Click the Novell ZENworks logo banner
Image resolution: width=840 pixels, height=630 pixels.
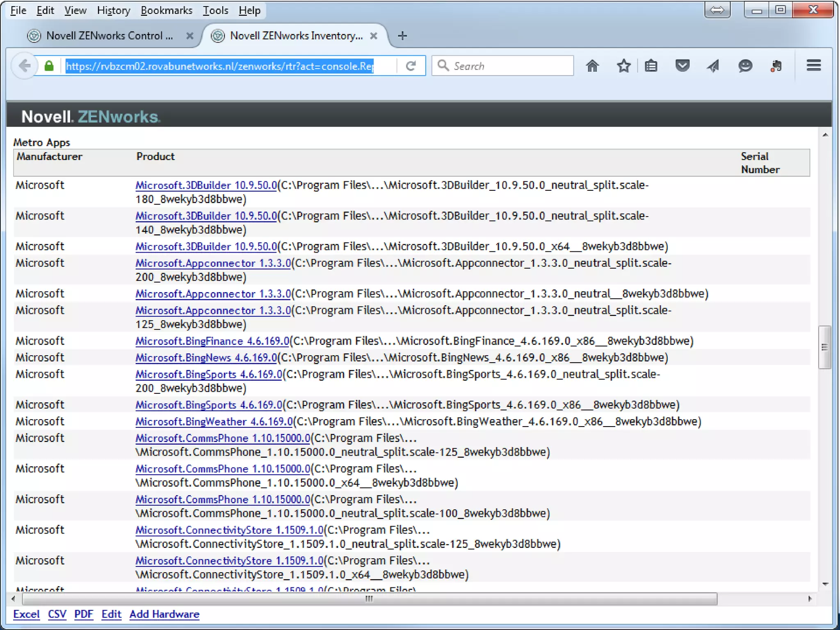click(91, 116)
